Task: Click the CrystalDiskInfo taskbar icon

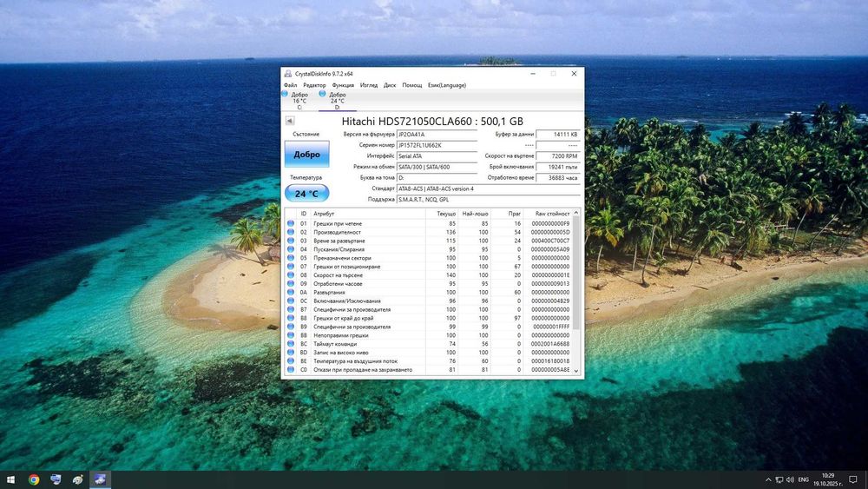Action: [x=100, y=479]
